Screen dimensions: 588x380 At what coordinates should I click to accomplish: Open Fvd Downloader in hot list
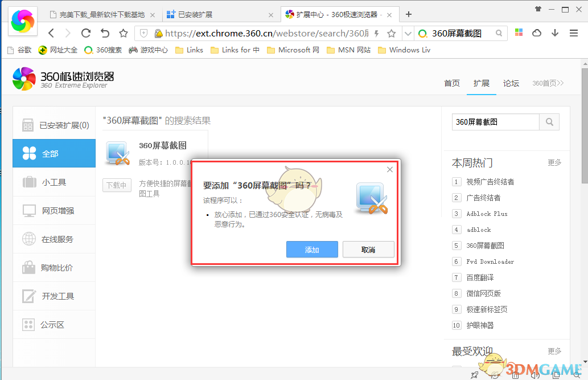[x=490, y=261]
